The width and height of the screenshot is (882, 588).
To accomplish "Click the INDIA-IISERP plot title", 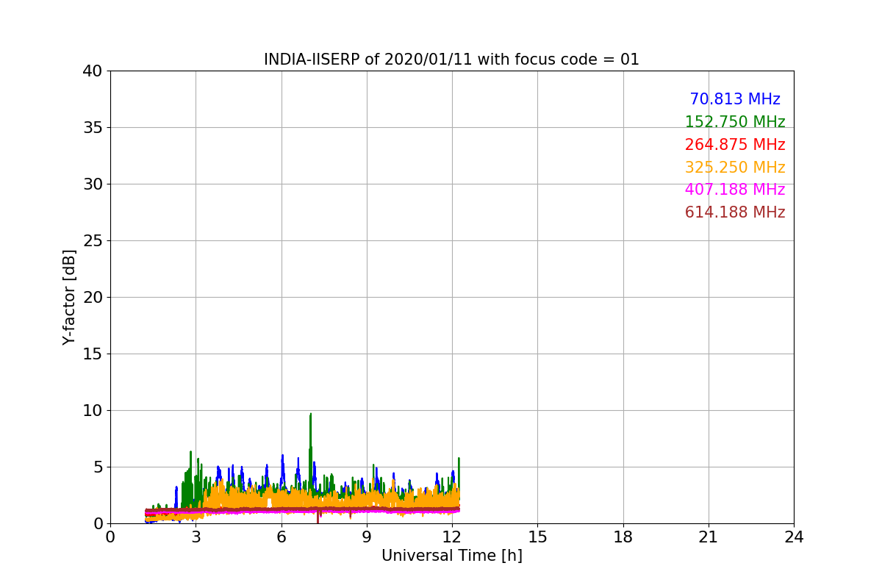I will 451,60.
